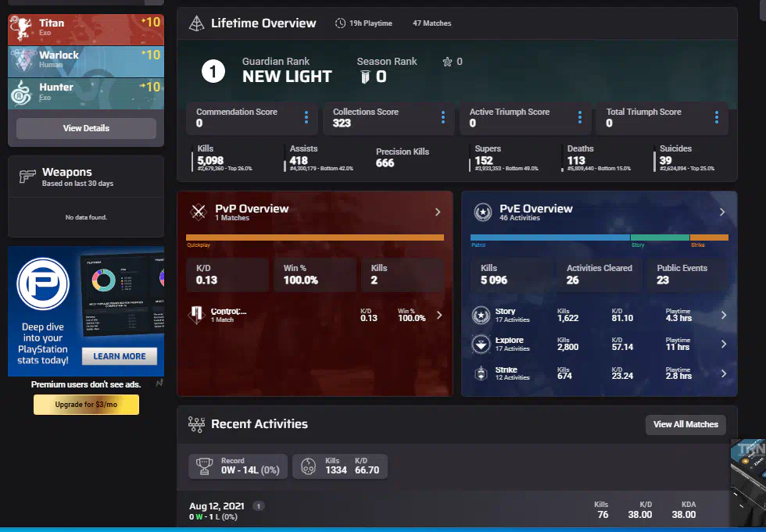The image size is (766, 532).
Task: Click the orange Quickplay progress bar
Action: click(314, 237)
